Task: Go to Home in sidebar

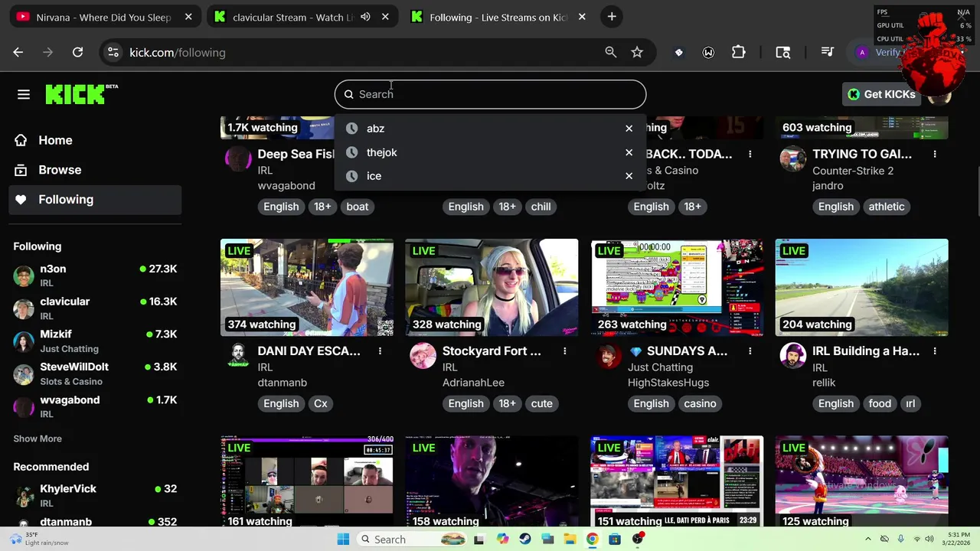Action: (95, 140)
